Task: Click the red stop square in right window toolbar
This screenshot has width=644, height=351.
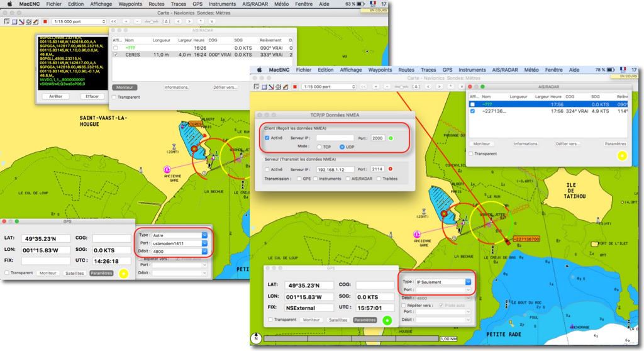Action: pyautogui.click(x=294, y=87)
